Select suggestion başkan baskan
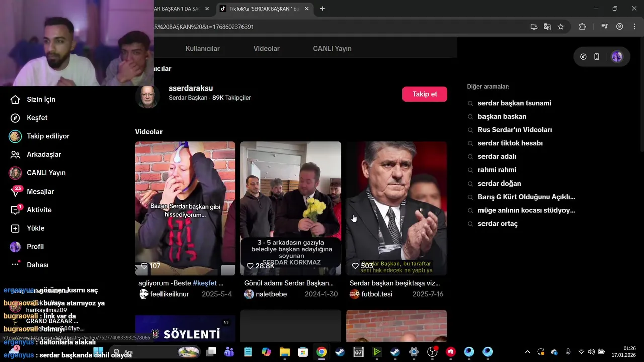The image size is (644, 362). coord(502,117)
